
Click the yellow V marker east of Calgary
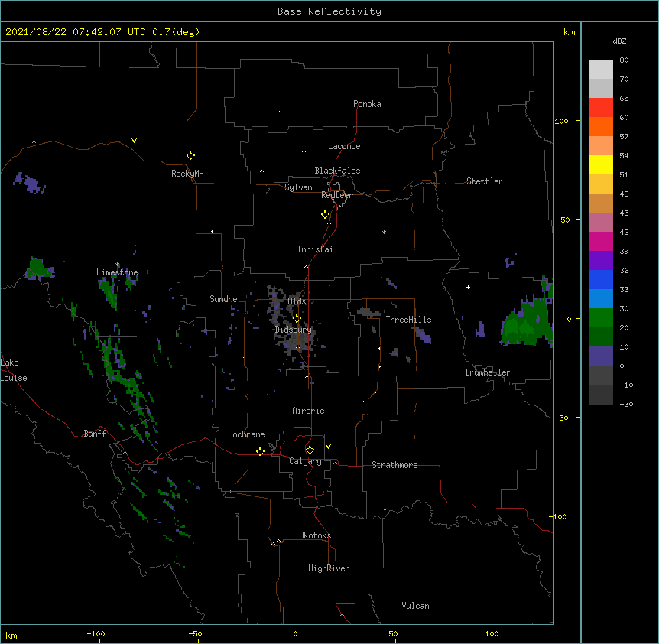point(328,447)
